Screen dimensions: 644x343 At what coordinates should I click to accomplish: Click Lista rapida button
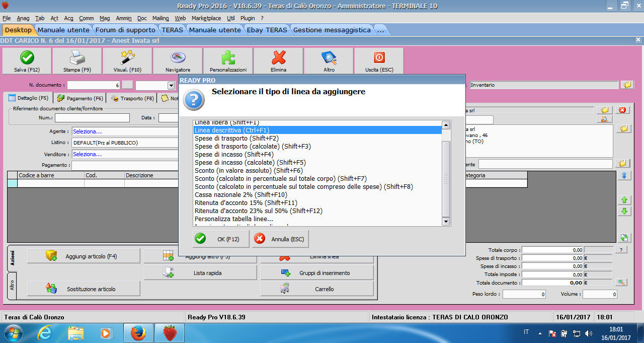(200, 272)
